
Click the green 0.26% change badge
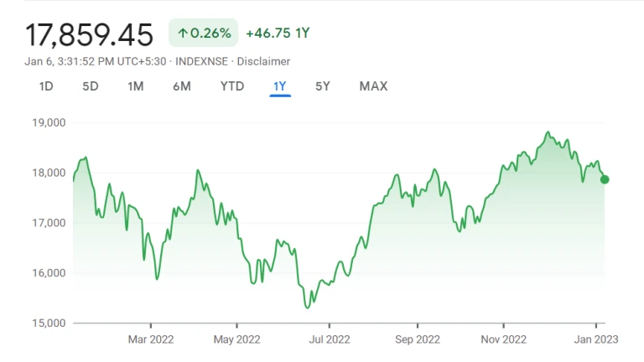coord(203,33)
